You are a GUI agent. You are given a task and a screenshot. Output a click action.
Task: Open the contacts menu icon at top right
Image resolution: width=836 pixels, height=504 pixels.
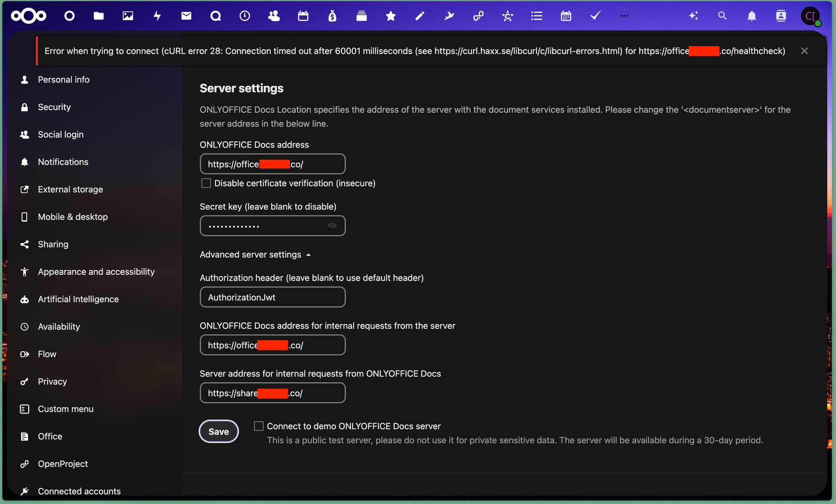point(781,16)
